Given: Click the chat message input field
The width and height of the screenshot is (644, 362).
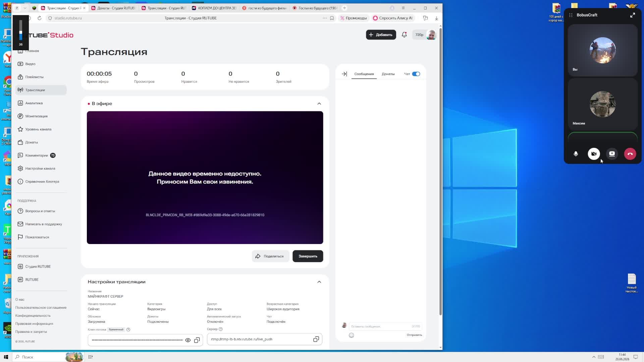Looking at the screenshot, I should click(x=385, y=326).
